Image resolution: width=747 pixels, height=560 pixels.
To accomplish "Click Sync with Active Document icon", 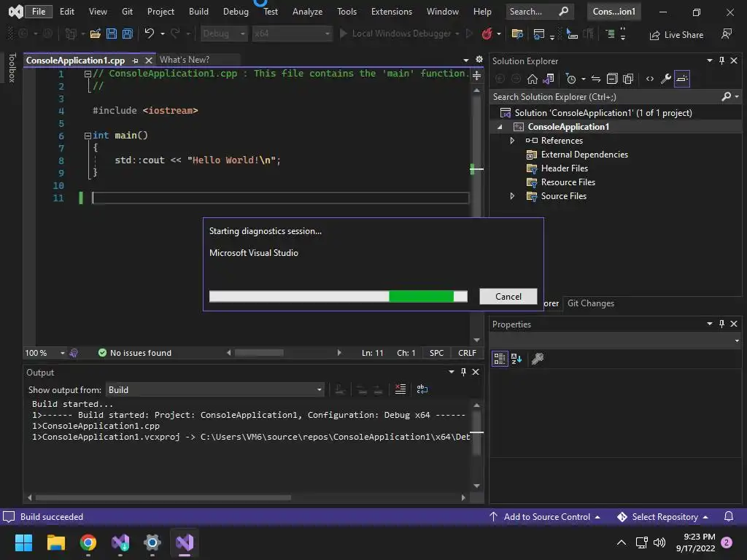I will (x=596, y=79).
